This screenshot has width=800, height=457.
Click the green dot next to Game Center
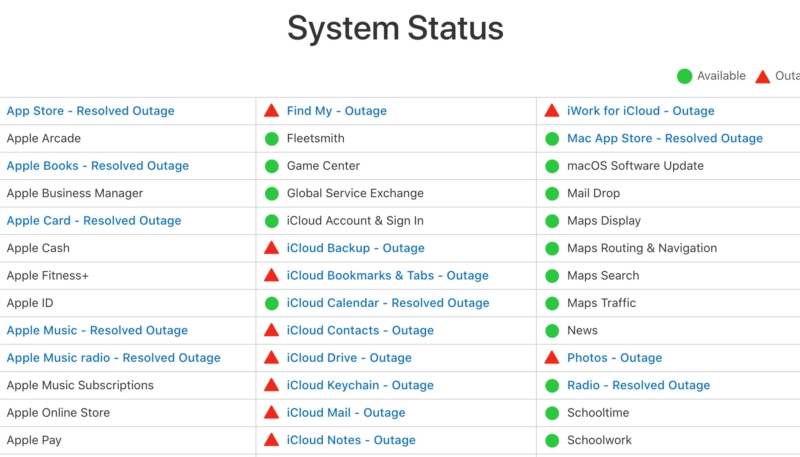tap(271, 166)
